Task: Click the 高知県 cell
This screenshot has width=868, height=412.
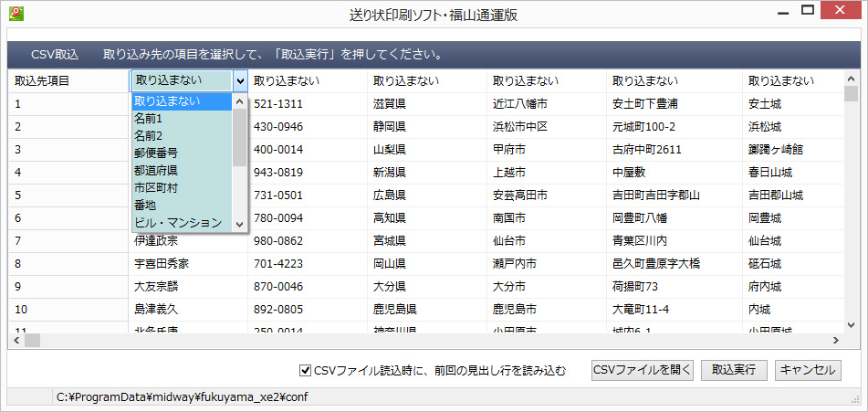Action: pos(427,217)
